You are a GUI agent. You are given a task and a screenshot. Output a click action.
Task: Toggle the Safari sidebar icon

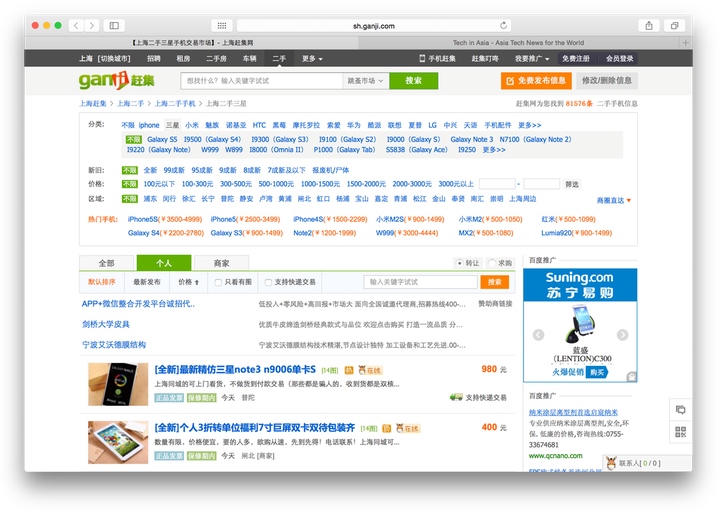tap(114, 26)
